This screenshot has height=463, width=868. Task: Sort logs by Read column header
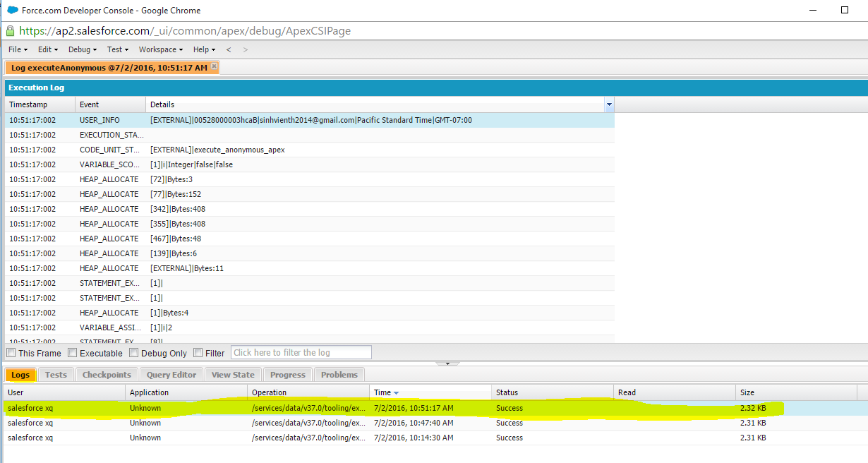675,392
